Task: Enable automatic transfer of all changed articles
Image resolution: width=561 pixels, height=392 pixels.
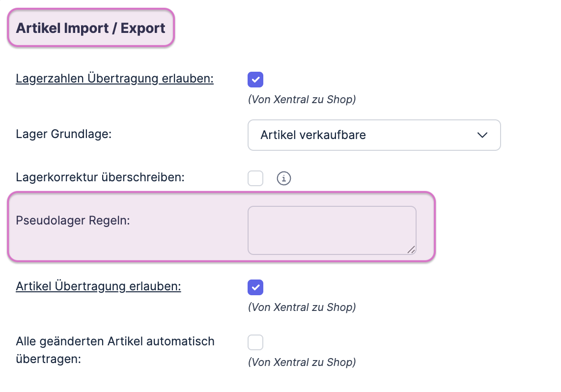Action: click(255, 342)
